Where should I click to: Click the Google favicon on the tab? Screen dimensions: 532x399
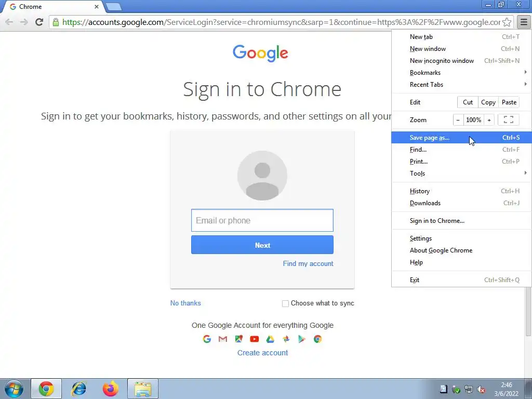click(13, 7)
